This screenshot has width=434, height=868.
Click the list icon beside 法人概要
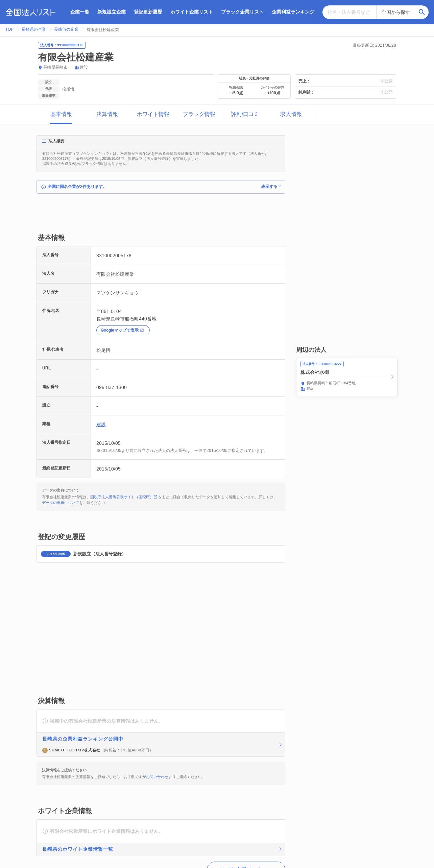[x=44, y=141]
